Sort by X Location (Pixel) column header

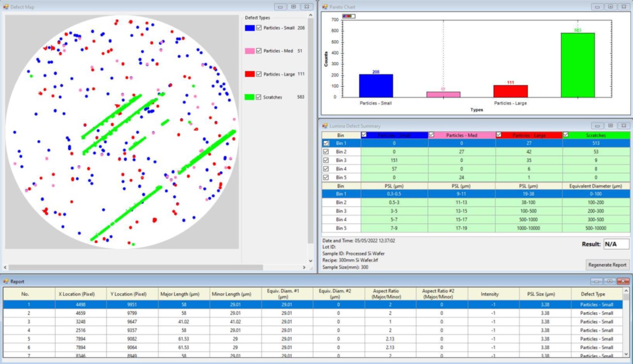[x=81, y=294]
